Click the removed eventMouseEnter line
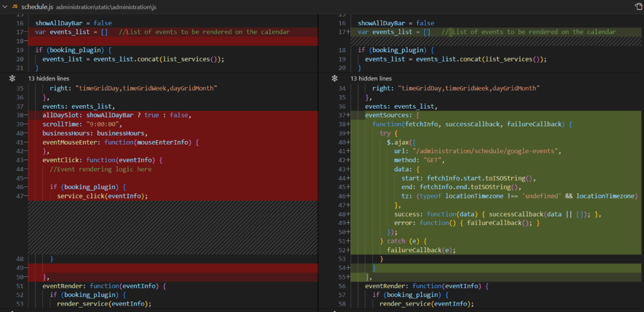 click(119, 142)
